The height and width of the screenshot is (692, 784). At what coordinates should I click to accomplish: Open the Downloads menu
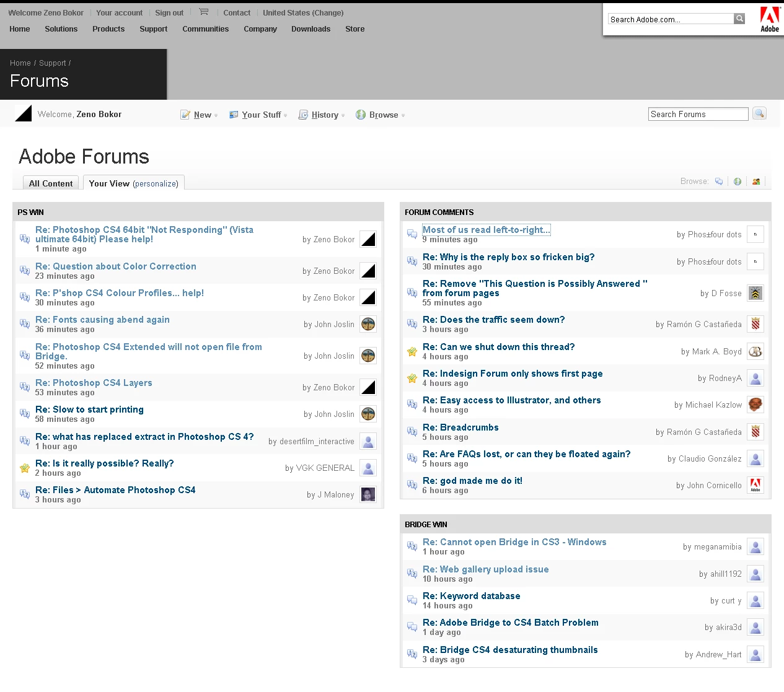point(311,29)
